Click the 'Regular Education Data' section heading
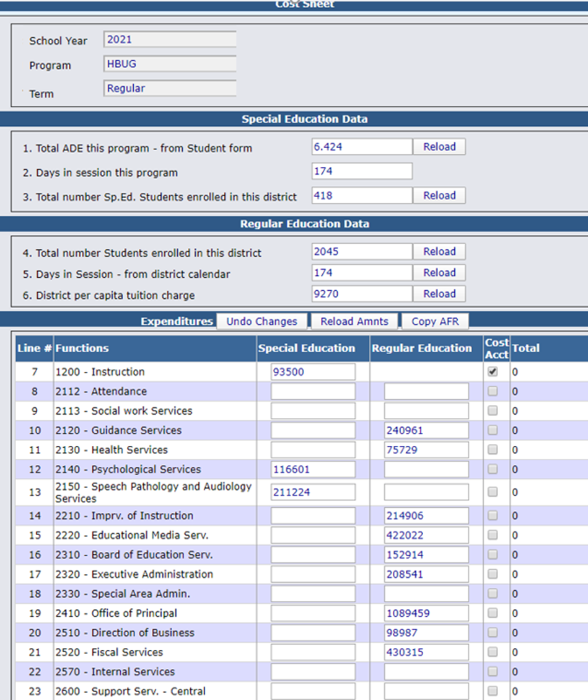Image resolution: width=588 pixels, height=700 pixels. pos(305,224)
